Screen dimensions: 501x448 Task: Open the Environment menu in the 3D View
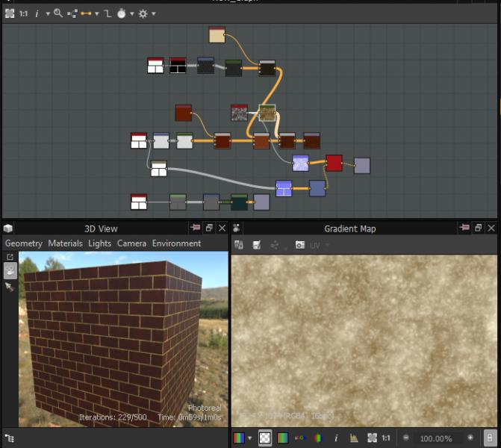[x=176, y=243]
